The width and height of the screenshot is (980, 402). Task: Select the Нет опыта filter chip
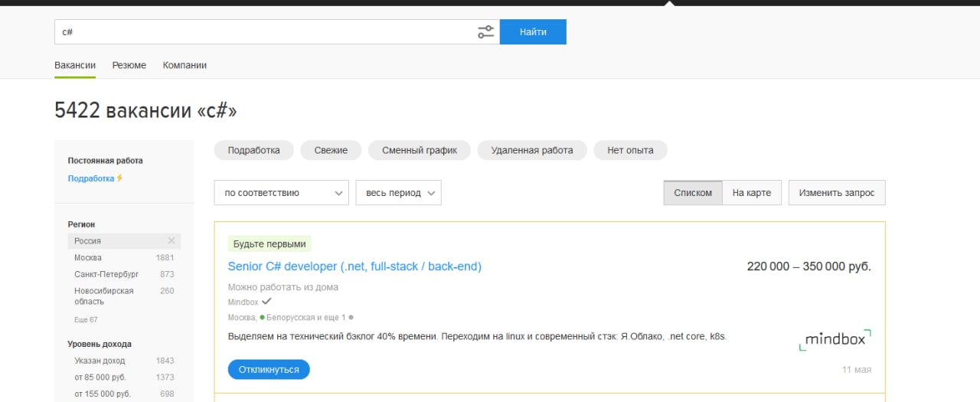tap(630, 150)
